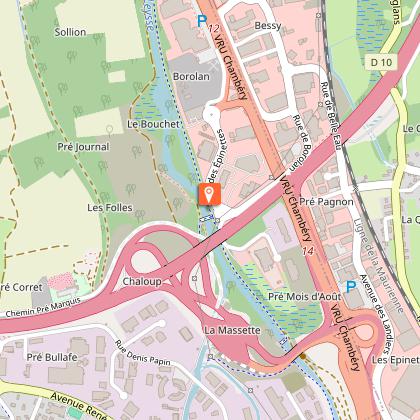Screen dimensions: 420x420
Task: Click the exit 14 junction number
Action: pos(309,251)
